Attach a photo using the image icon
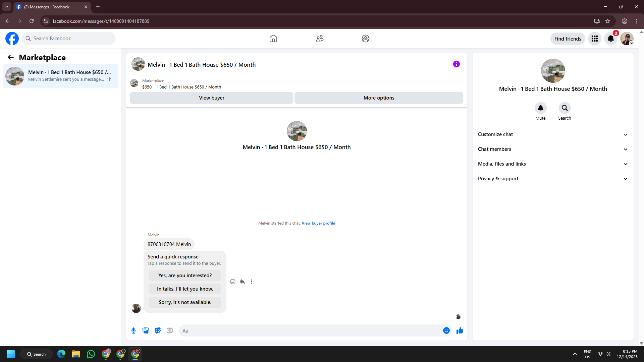This screenshot has width=644, height=362. [x=146, y=330]
